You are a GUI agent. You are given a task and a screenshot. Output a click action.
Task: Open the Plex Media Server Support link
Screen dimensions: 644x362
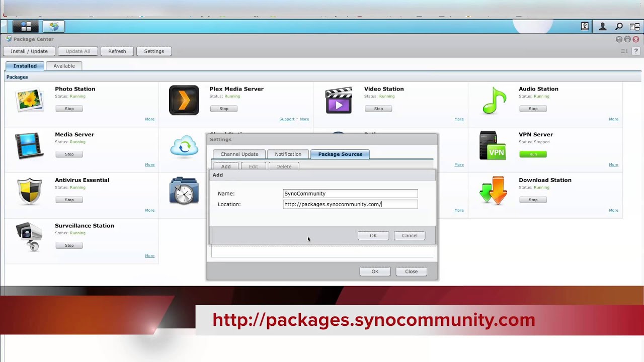[x=287, y=119]
